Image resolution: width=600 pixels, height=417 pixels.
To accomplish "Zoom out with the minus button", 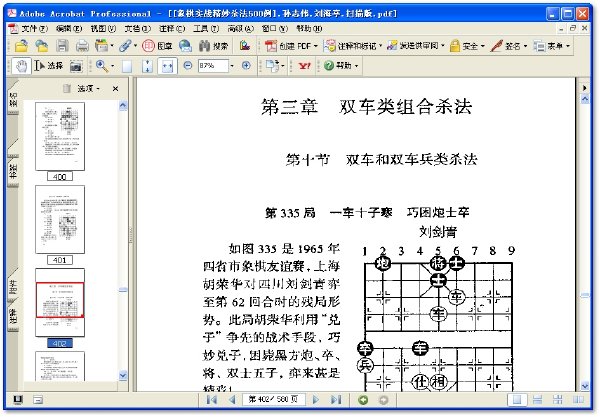I will [188, 65].
